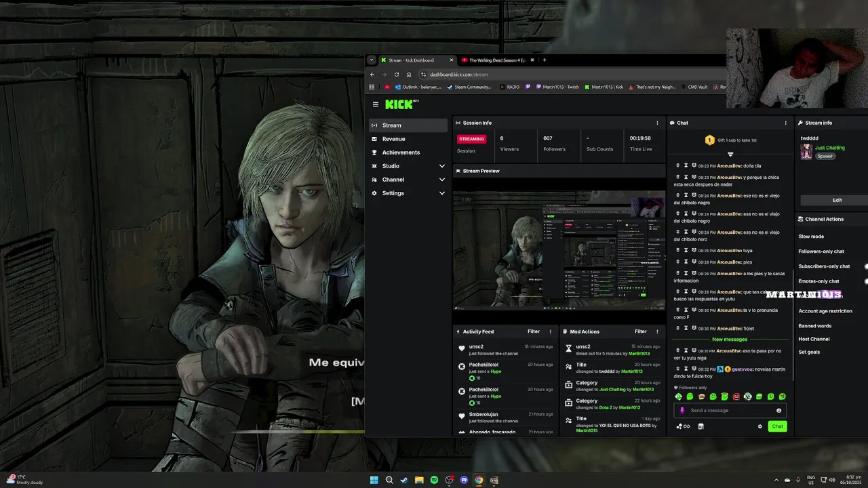Expand the Settings sidebar section
Image resolution: width=868 pixels, height=488 pixels.
[x=408, y=193]
